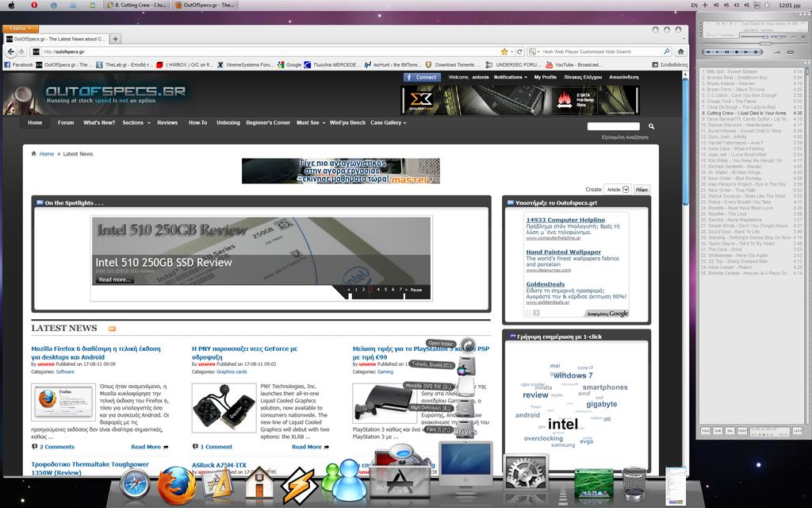Pause the spotlight slideshow
Viewport: 812px width, 508px height.
[x=416, y=291]
